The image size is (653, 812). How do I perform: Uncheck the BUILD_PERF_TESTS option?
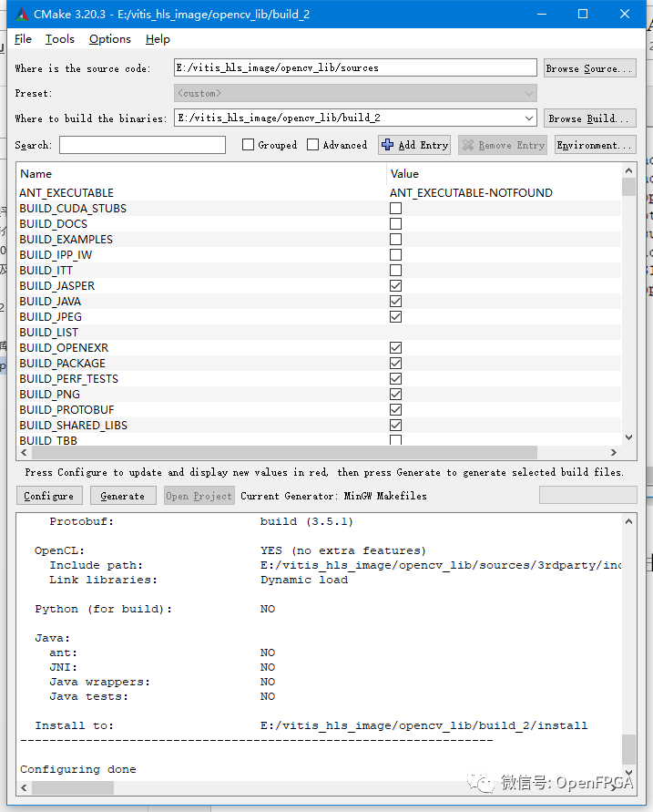point(396,379)
